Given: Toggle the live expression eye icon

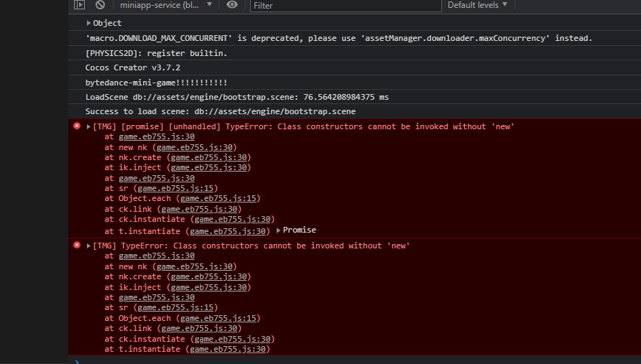Looking at the screenshot, I should point(232,5).
